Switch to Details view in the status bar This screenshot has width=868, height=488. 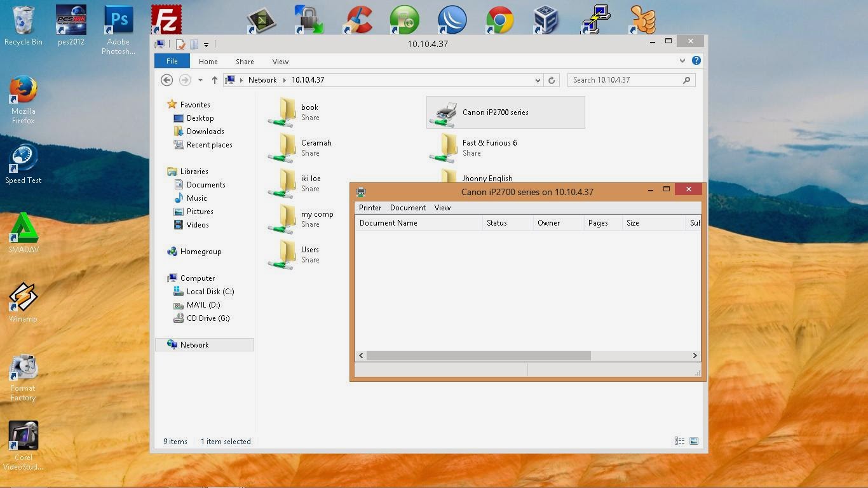[679, 441]
